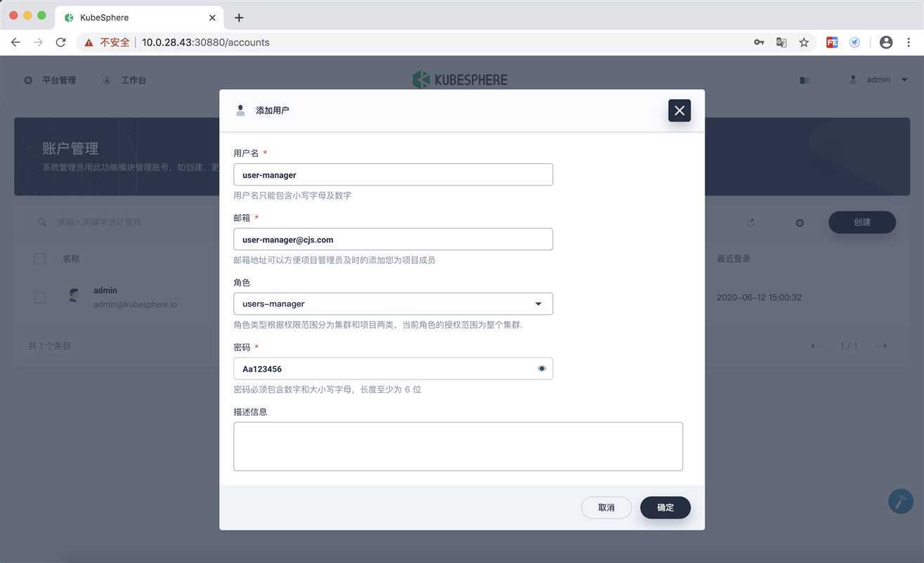
Task: Confirm with the 确定 button
Action: (665, 507)
